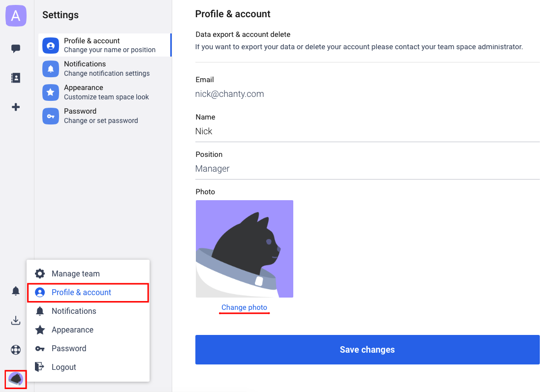Screen dimensions: 560x392
Task: Click the profile photo thumbnail
Action: point(245,248)
